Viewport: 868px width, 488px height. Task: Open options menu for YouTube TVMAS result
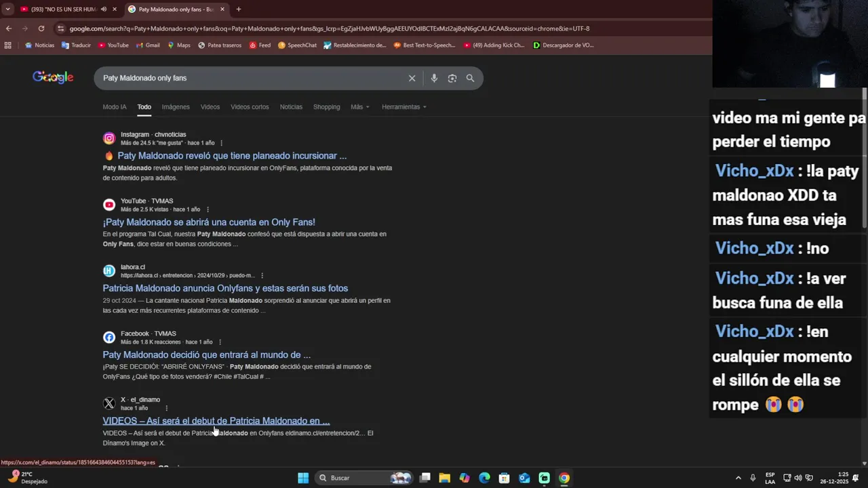pos(208,209)
